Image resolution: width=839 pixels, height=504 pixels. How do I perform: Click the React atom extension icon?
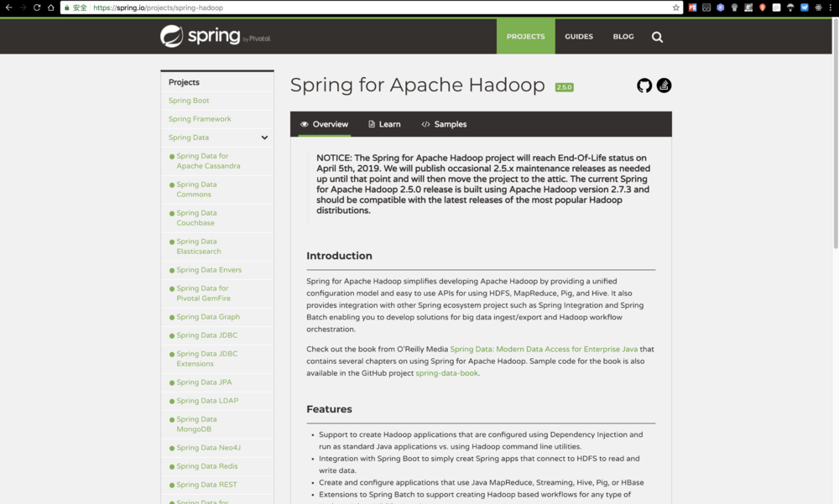[x=818, y=8]
